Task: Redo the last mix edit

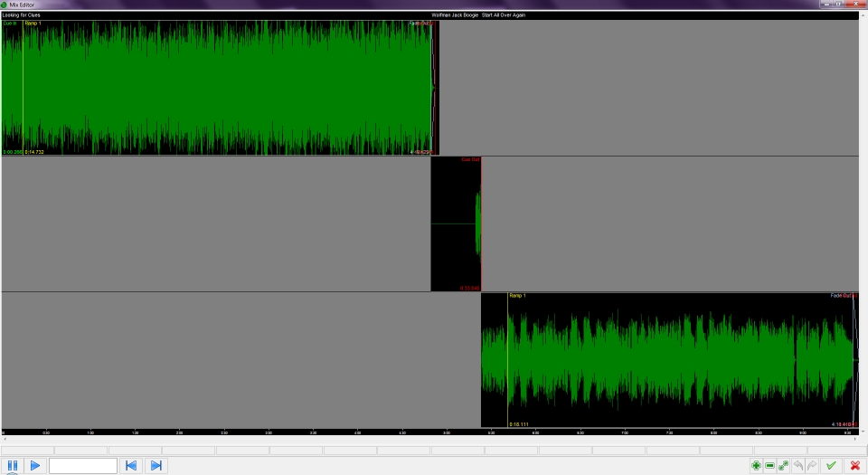Action: 812,466
